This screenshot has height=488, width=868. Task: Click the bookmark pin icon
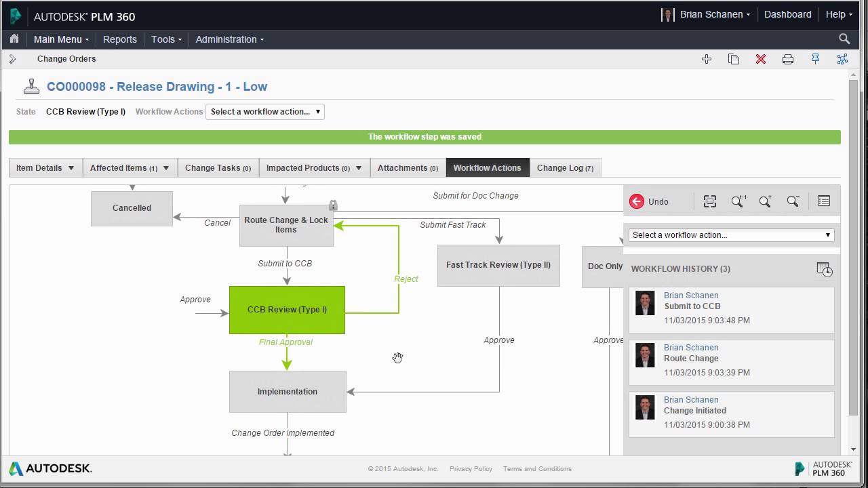815,59
